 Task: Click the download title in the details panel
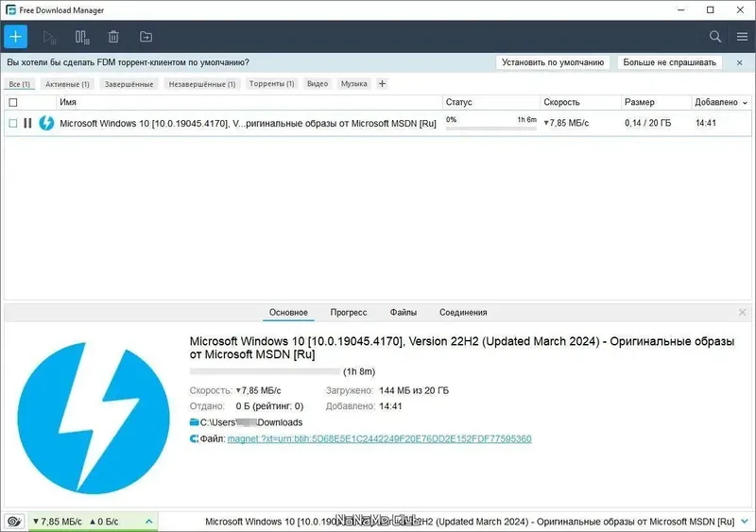click(462, 348)
